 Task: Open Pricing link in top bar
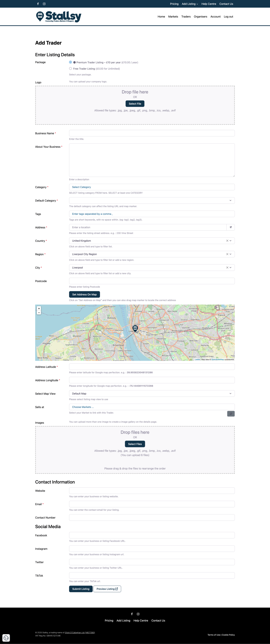[x=174, y=4]
